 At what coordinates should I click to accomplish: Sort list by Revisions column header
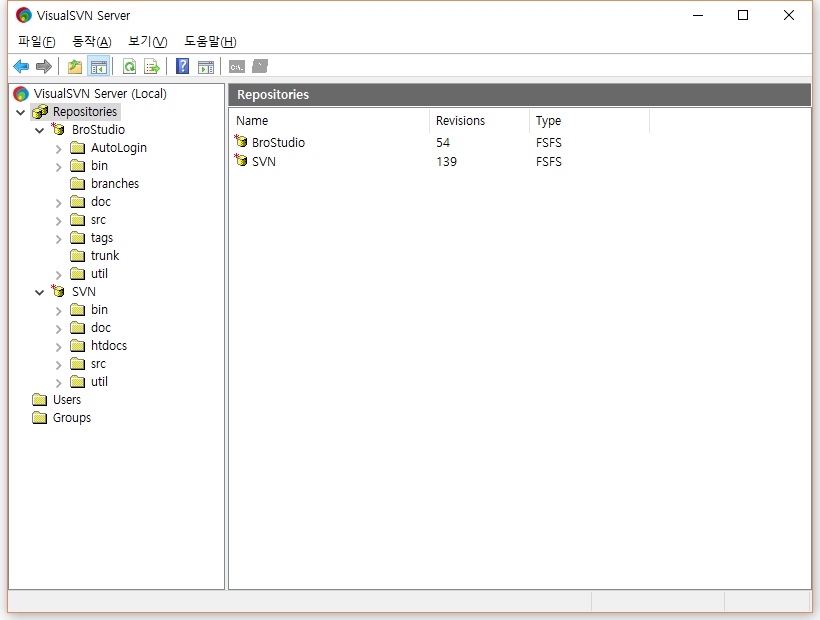(x=480, y=121)
